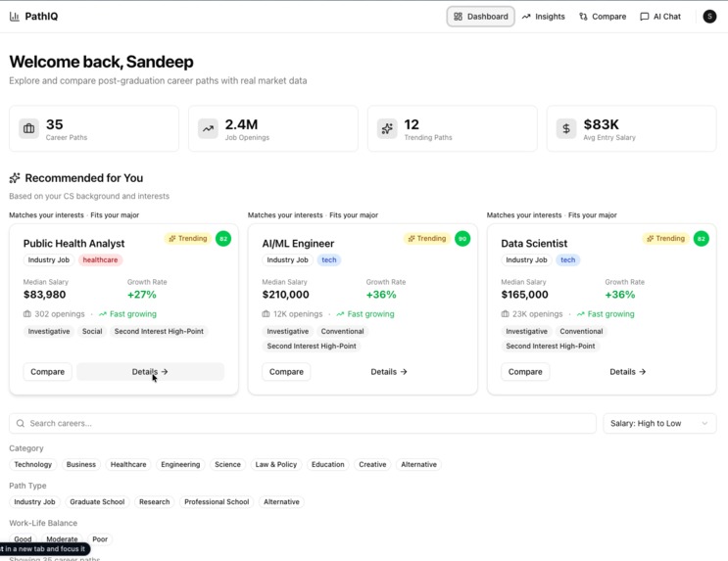Click the sparkle icon next to Recommended for You
Viewport: 728px width, 561px height.
pos(15,178)
